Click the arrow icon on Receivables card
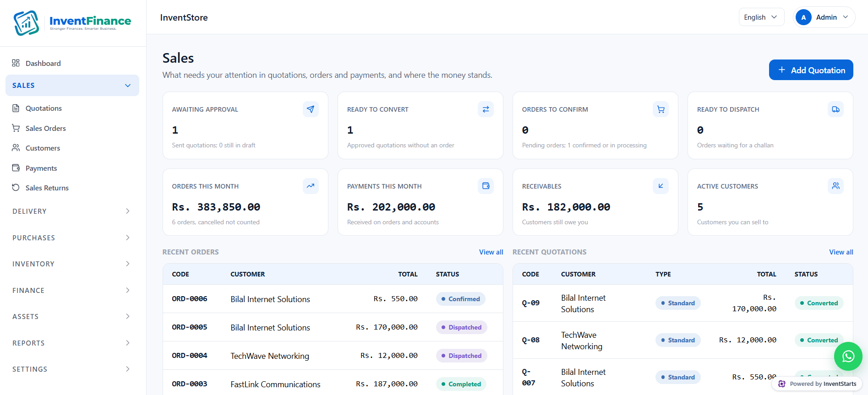 [x=661, y=186]
